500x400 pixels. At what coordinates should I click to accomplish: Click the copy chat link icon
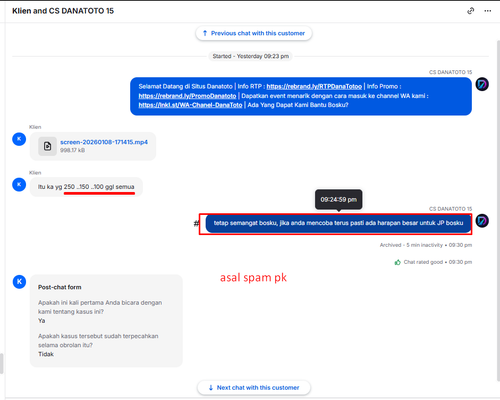[470, 11]
